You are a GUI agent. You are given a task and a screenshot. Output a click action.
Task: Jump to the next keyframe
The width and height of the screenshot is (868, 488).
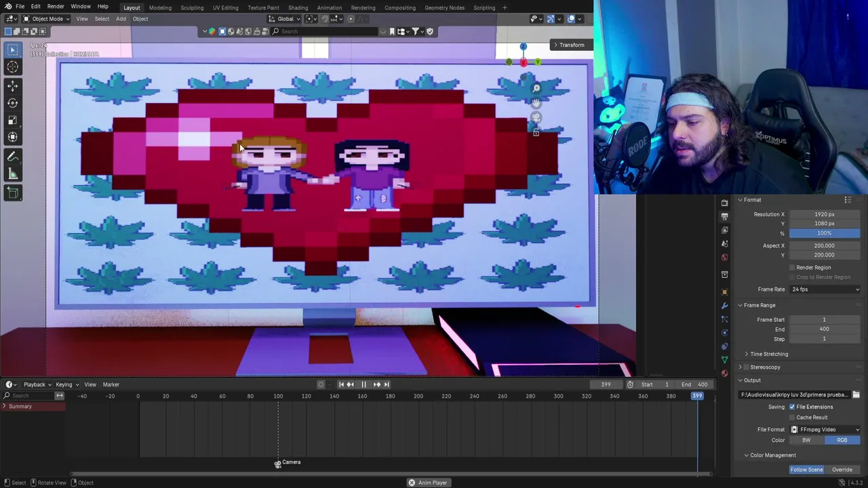[377, 384]
